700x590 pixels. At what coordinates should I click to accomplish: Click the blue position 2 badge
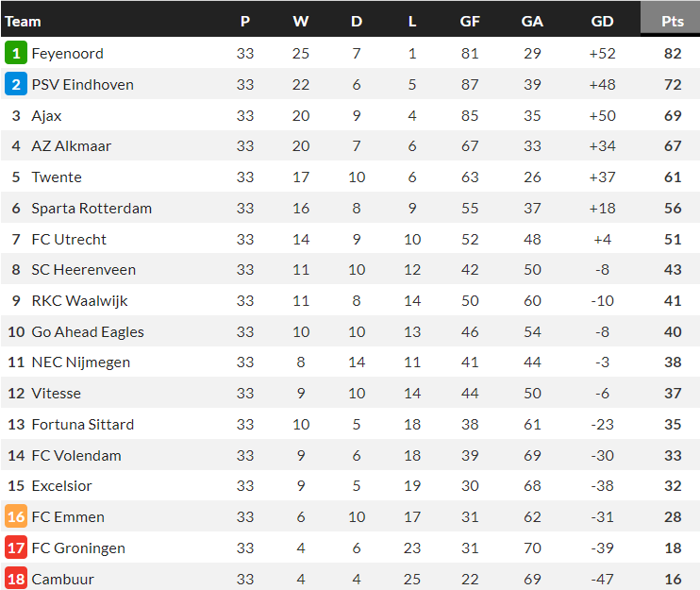[x=16, y=85]
